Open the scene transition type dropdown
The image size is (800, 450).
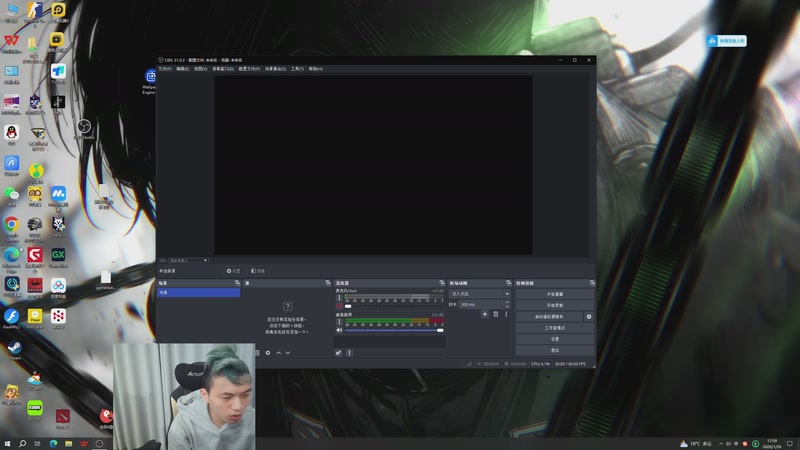(480, 294)
